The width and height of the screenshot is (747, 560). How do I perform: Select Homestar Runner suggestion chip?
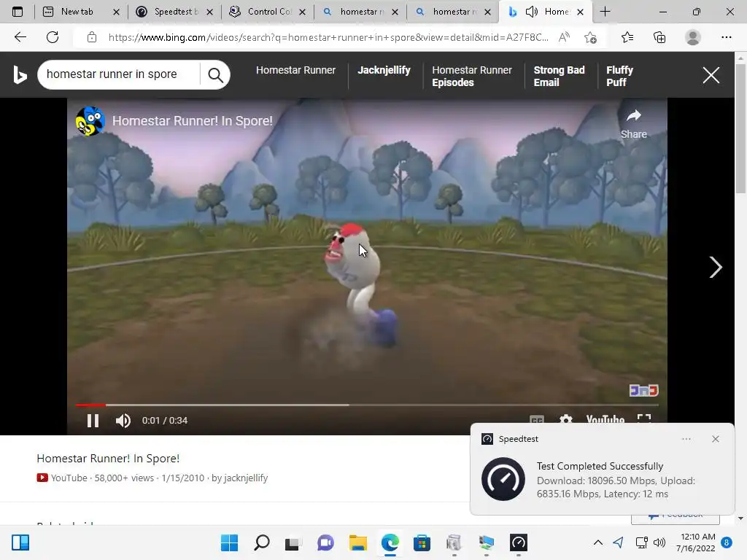pos(296,70)
